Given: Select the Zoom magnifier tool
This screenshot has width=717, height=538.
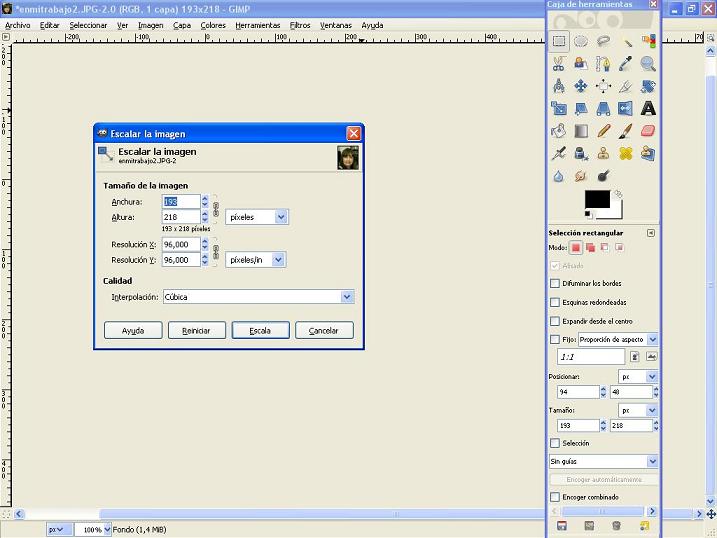Looking at the screenshot, I should [x=648, y=64].
